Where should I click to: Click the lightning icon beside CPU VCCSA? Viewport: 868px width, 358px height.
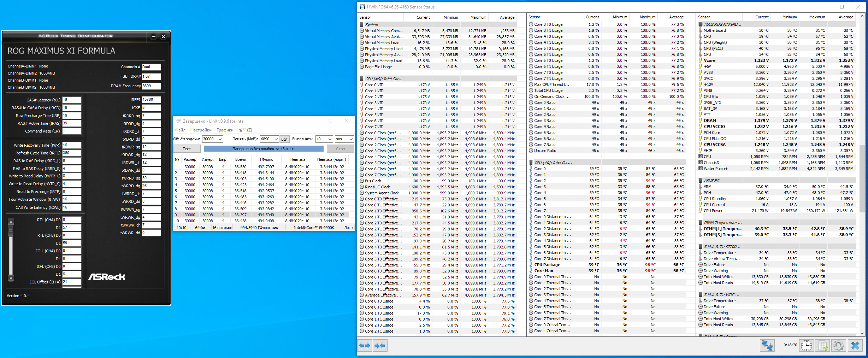point(701,145)
